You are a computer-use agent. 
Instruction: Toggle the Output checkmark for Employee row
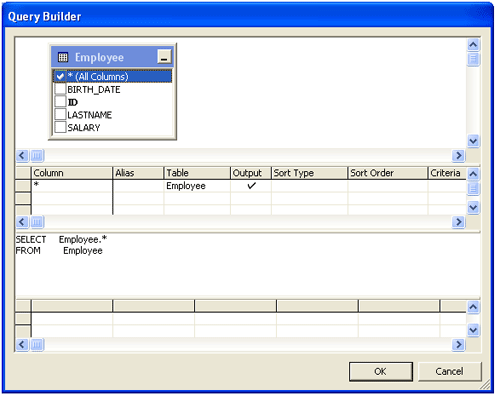coord(251,186)
